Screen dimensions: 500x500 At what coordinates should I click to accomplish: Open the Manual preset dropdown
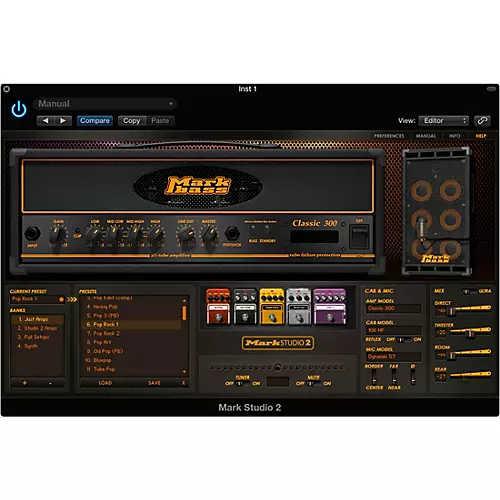coord(105,104)
